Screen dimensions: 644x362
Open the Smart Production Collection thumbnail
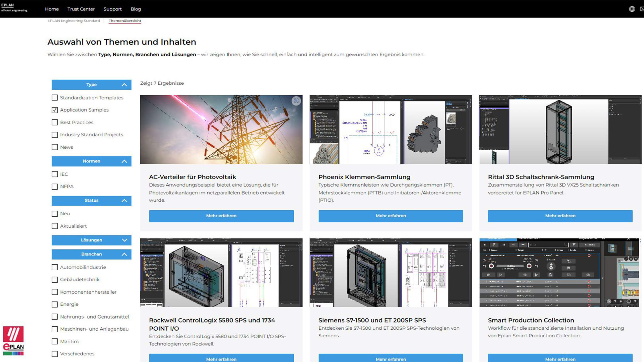click(560, 273)
